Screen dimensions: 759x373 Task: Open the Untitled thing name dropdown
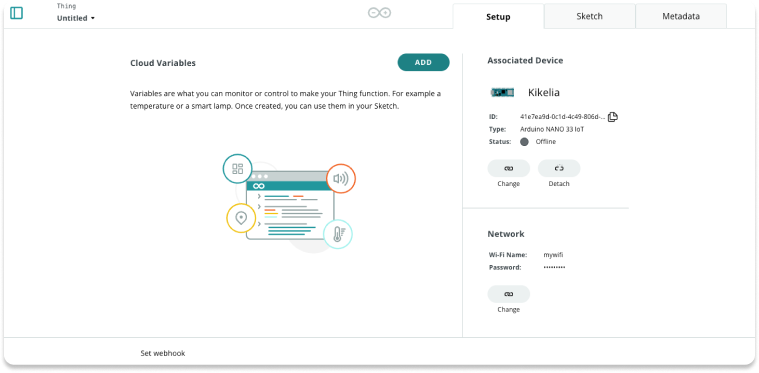point(76,18)
